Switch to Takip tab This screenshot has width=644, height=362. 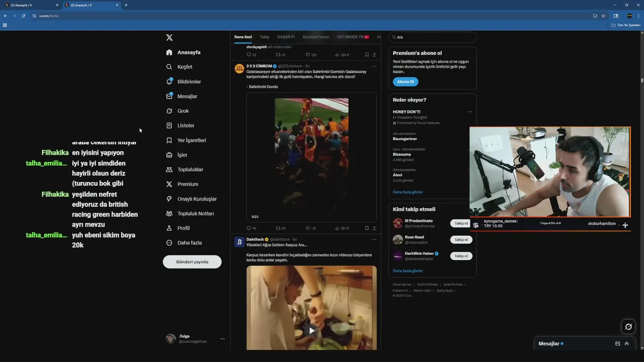265,37
